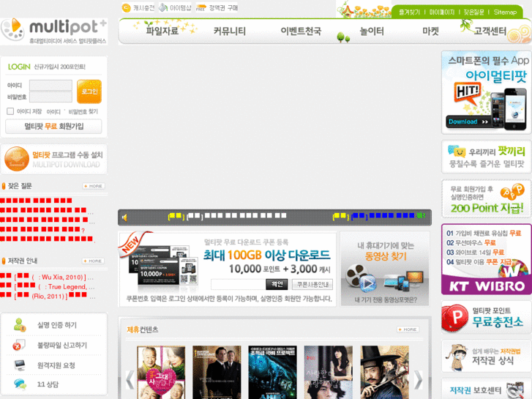Image resolution: width=532 pixels, height=399 pixels.
Task: Open 저작권 상식 banner
Action: 486,357
